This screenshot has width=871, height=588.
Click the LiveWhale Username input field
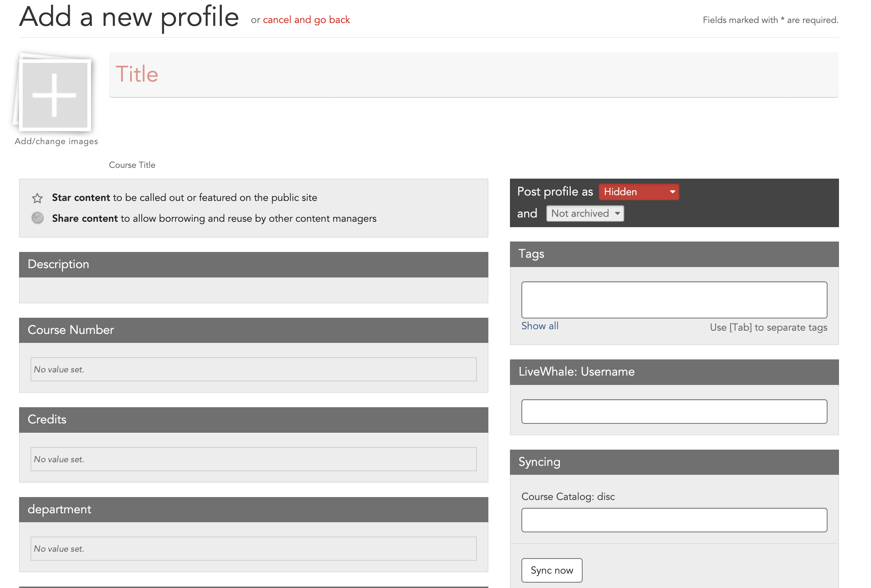click(x=674, y=411)
